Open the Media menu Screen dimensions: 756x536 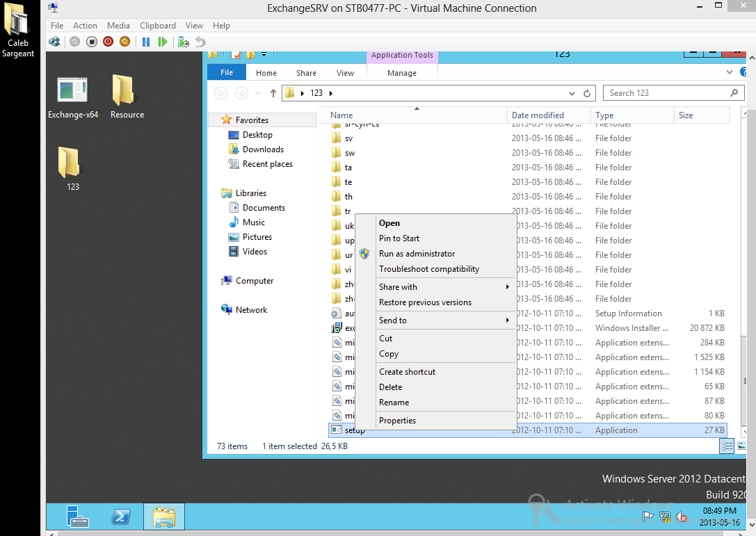[118, 26]
